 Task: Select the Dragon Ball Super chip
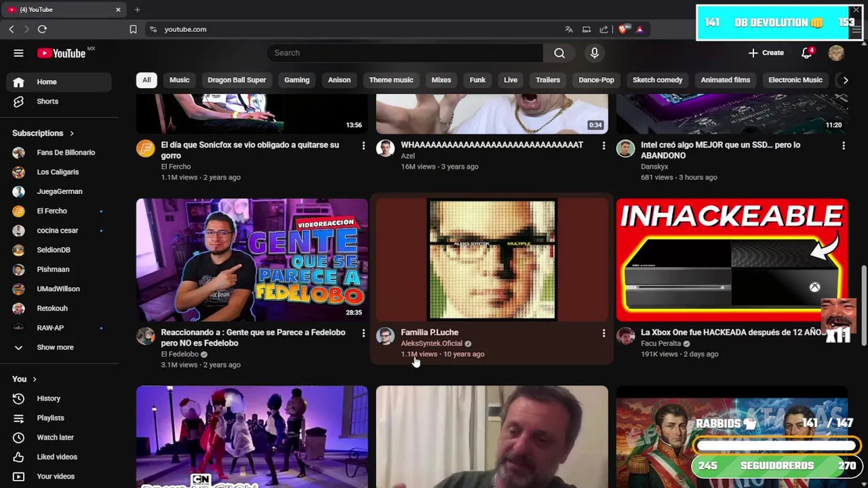click(237, 80)
